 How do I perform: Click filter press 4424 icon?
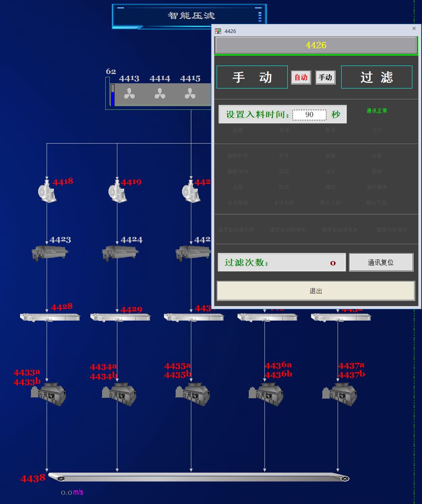[x=120, y=253]
